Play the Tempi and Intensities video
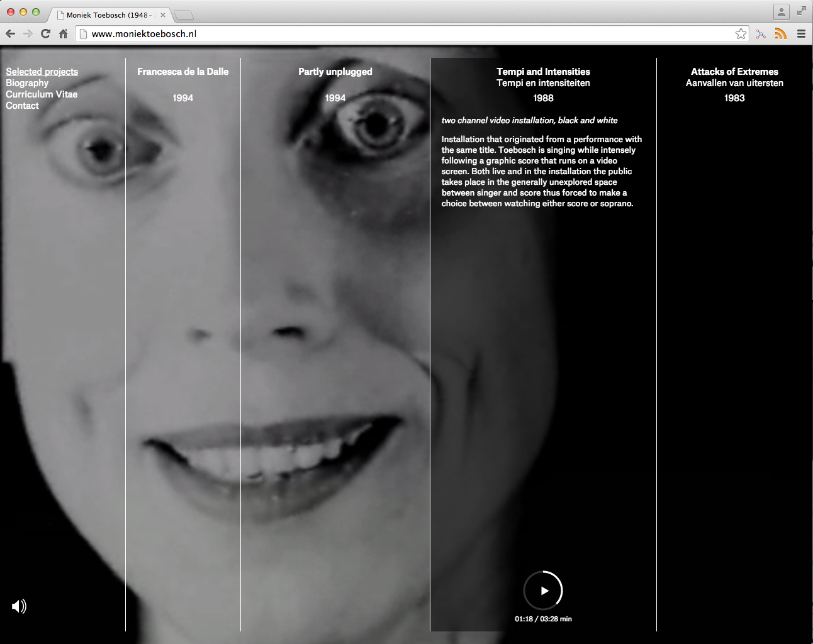This screenshot has width=813, height=644. click(x=543, y=591)
